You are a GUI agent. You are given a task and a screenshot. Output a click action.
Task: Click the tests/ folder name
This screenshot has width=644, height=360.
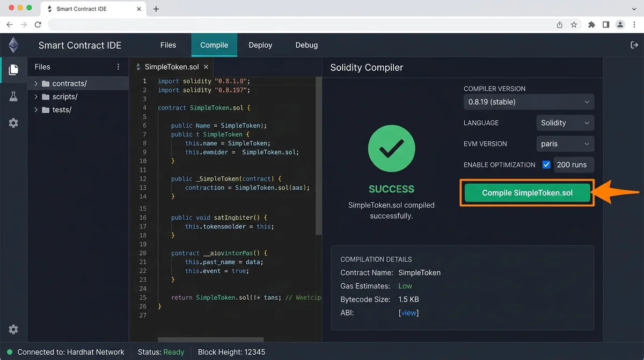62,110
